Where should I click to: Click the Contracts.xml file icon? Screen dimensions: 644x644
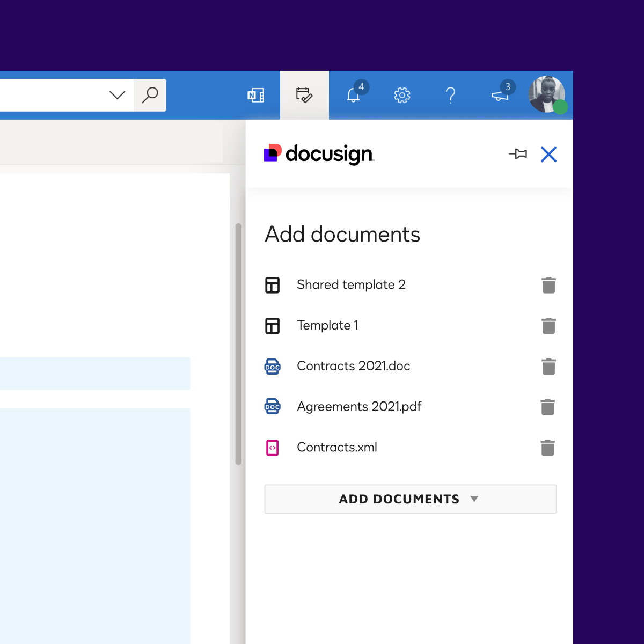point(273,448)
